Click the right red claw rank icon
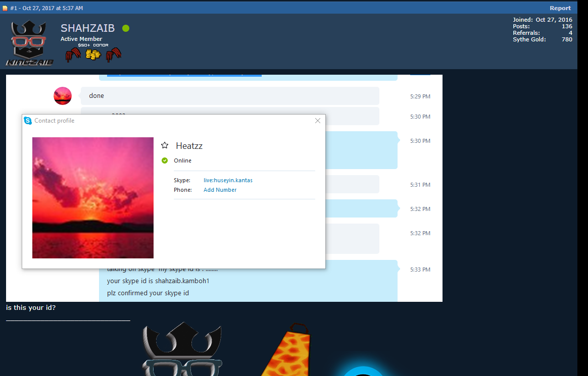 coord(113,55)
